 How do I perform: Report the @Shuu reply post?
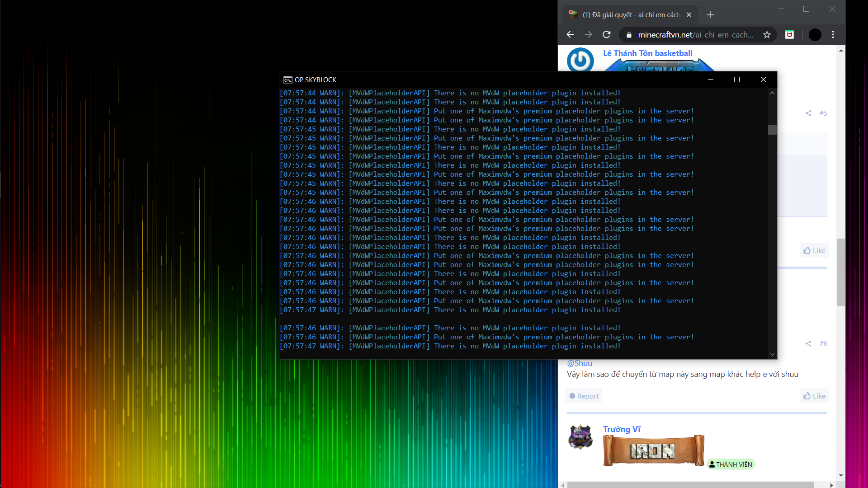[x=584, y=396]
